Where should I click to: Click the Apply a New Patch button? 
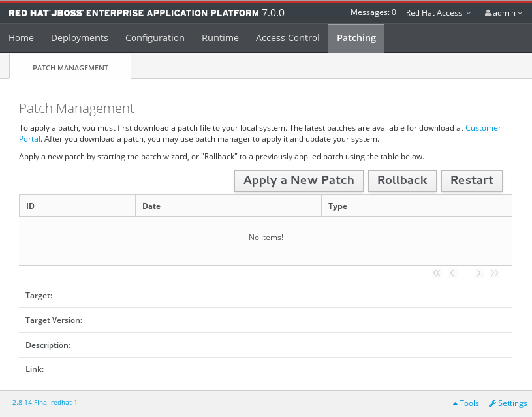coord(299,181)
